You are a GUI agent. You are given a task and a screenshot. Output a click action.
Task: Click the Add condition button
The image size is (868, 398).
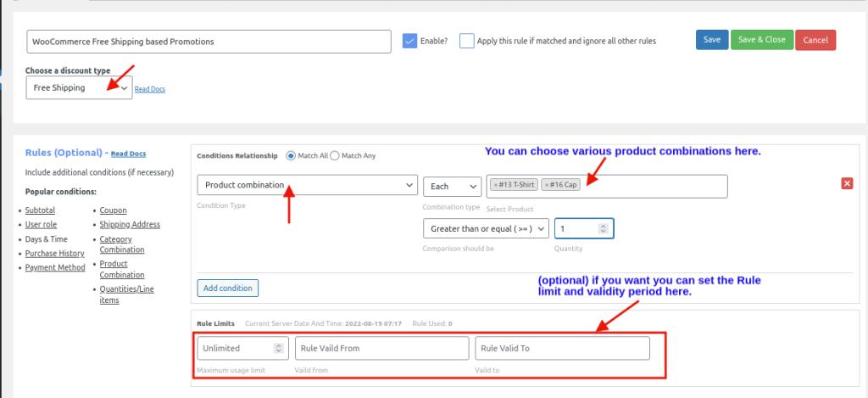coord(227,288)
